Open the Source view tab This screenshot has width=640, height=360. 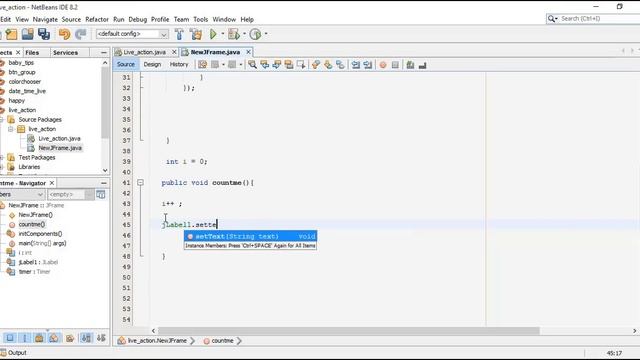tap(126, 64)
